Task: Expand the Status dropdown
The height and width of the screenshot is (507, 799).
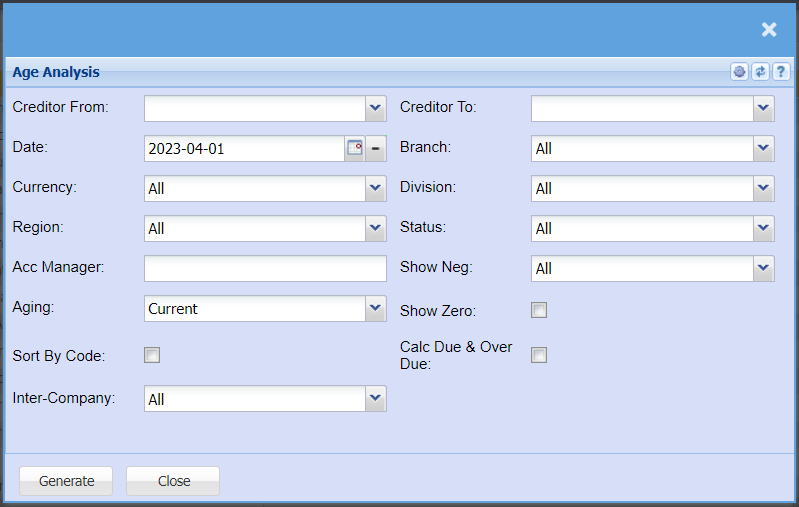Action: click(763, 228)
